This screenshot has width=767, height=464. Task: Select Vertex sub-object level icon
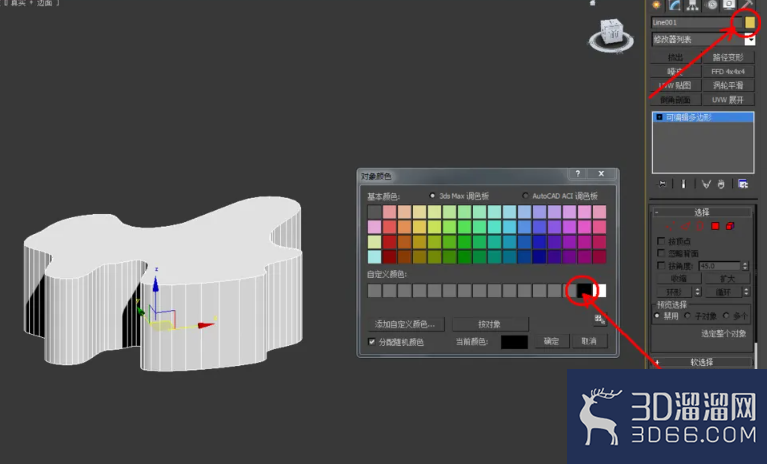(x=670, y=226)
